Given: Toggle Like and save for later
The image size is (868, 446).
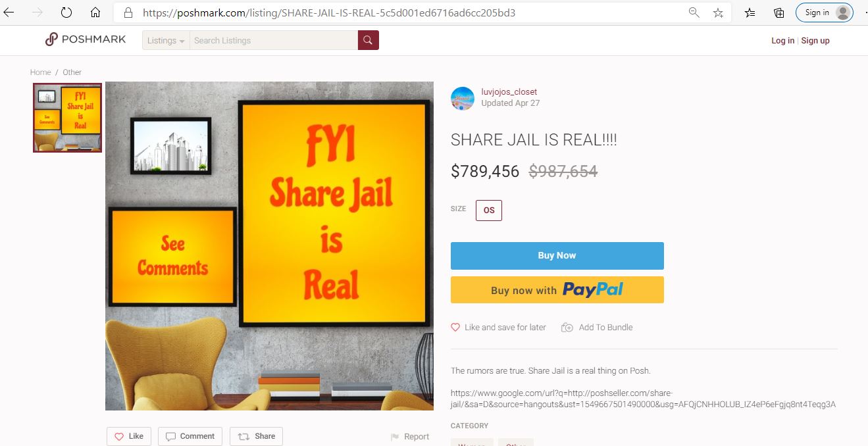Looking at the screenshot, I should click(x=498, y=327).
